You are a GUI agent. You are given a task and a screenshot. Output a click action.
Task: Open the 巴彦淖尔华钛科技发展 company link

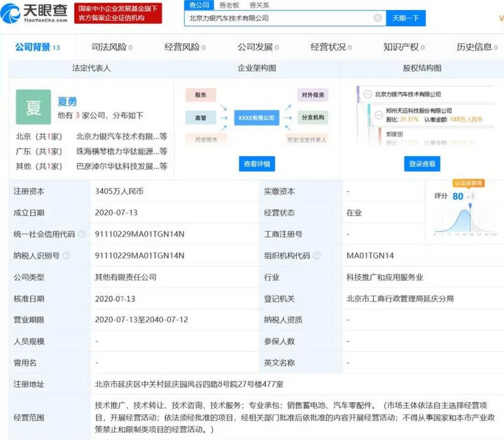tap(122, 166)
